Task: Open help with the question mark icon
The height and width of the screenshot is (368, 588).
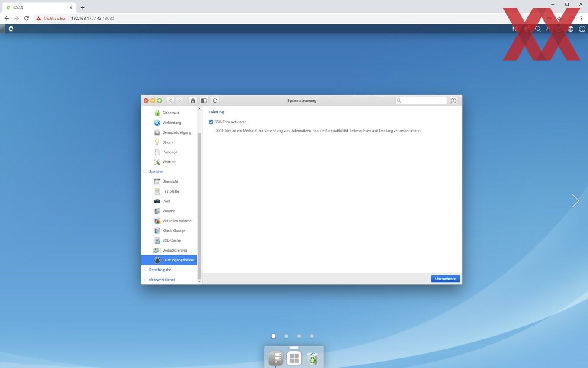Action: pos(454,100)
